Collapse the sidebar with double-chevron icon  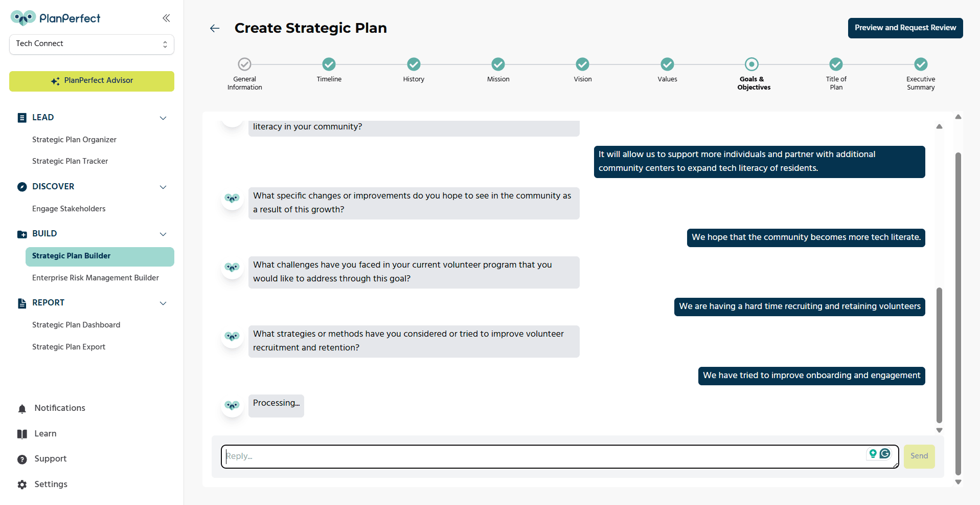[x=166, y=18]
